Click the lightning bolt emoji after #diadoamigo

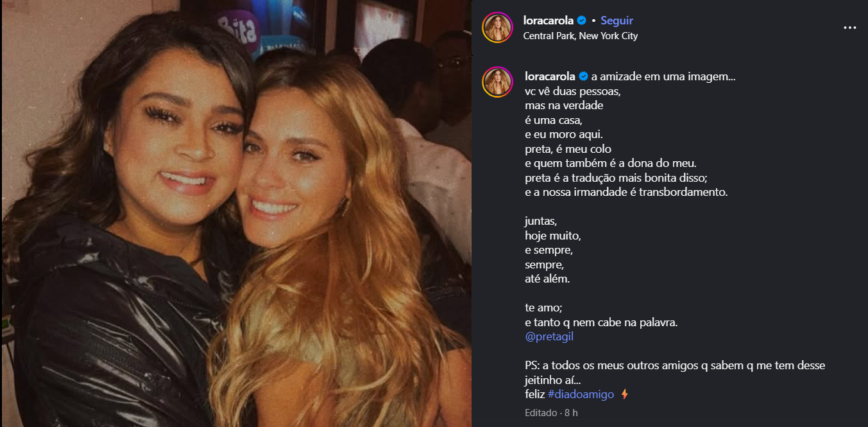pyautogui.click(x=624, y=394)
